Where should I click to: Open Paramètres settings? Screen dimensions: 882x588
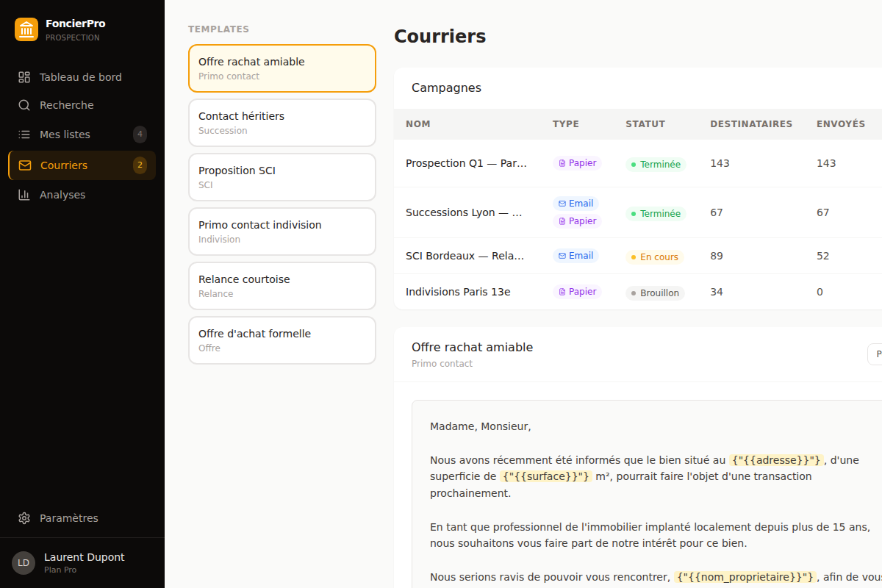(x=82, y=518)
